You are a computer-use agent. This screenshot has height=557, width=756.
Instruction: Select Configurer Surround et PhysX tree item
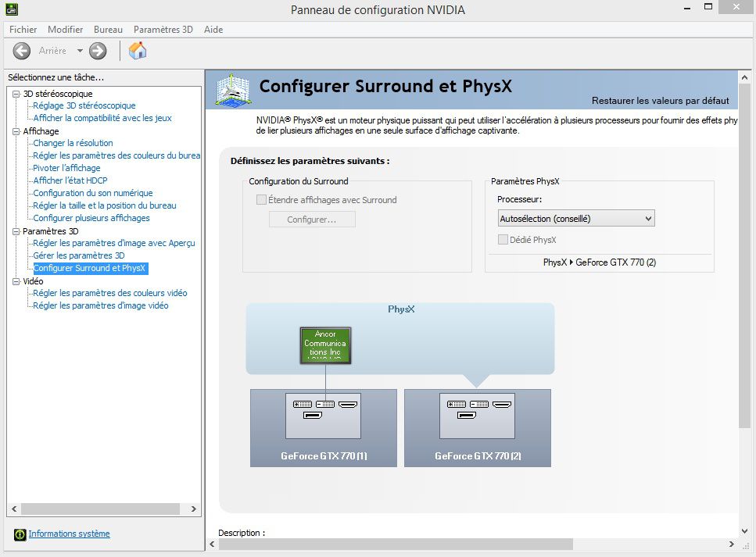[x=90, y=269]
